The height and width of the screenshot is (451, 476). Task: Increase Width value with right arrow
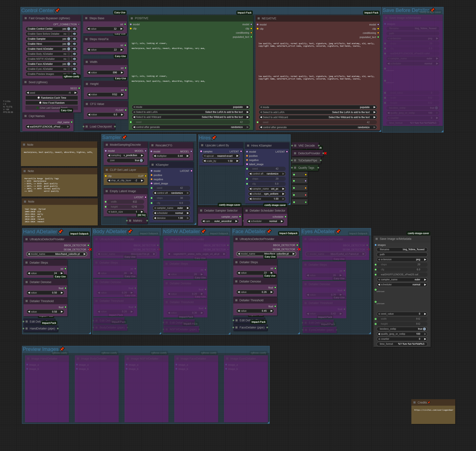(x=122, y=73)
